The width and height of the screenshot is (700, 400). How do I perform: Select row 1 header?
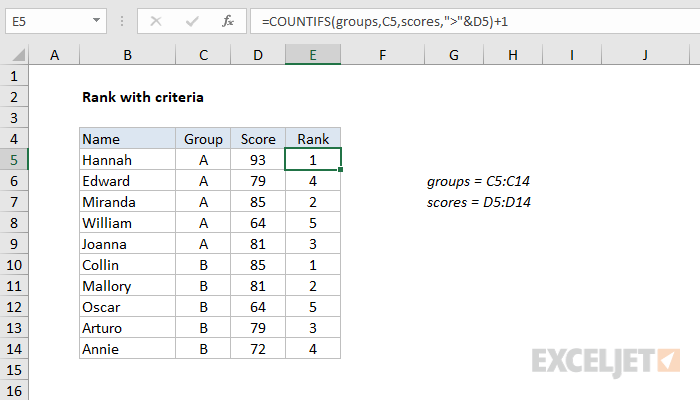click(14, 76)
